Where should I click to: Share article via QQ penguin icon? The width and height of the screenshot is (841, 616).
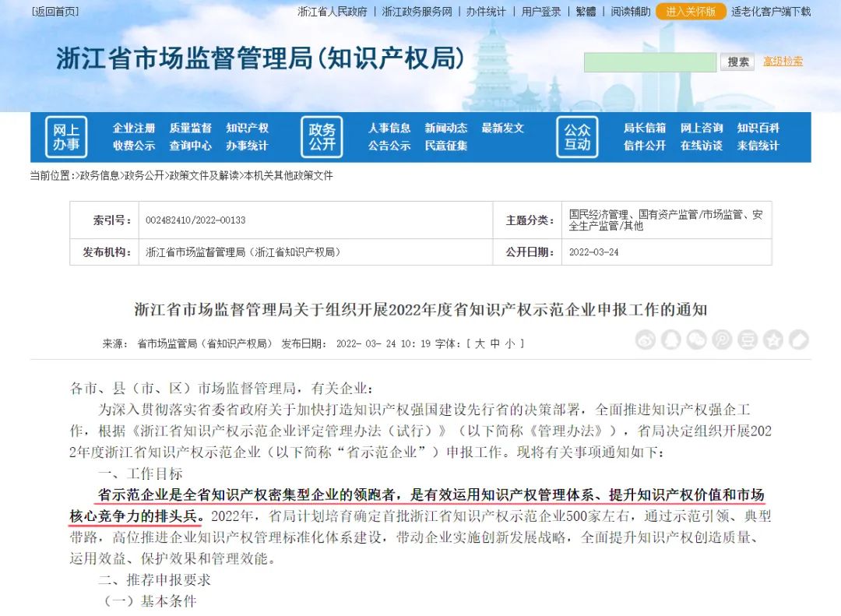[x=671, y=340]
